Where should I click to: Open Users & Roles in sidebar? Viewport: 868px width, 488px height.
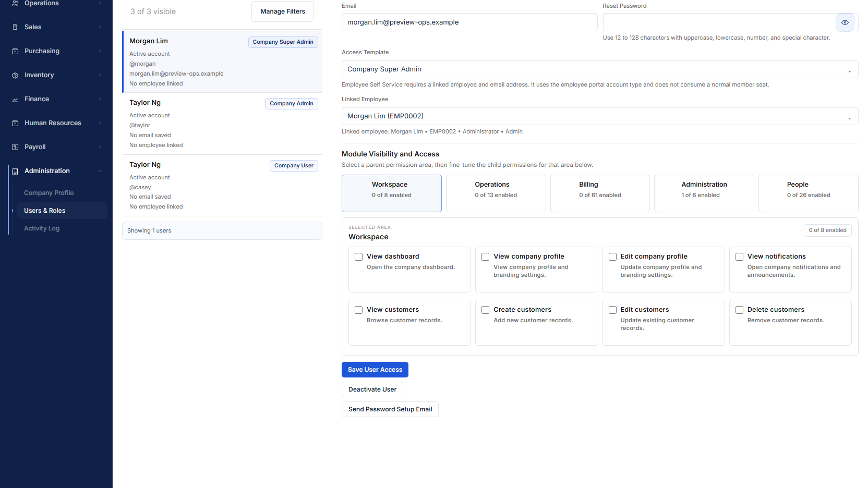tap(62, 211)
